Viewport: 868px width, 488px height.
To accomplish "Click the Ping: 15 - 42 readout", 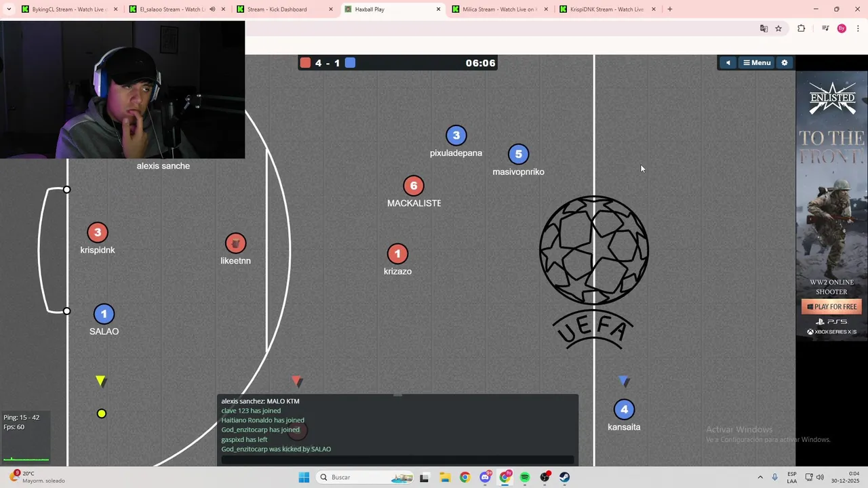I will point(21,418).
